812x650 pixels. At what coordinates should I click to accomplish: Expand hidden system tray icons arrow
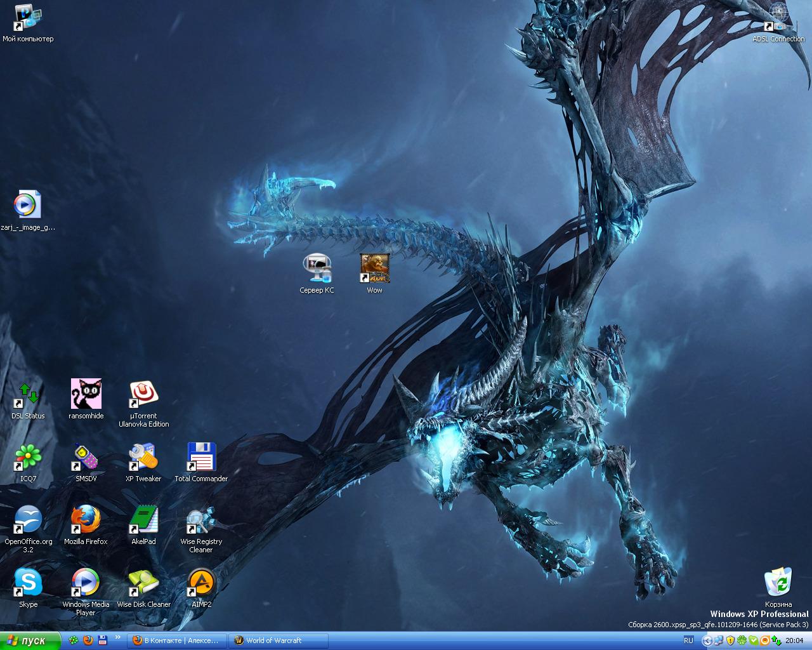point(707,640)
